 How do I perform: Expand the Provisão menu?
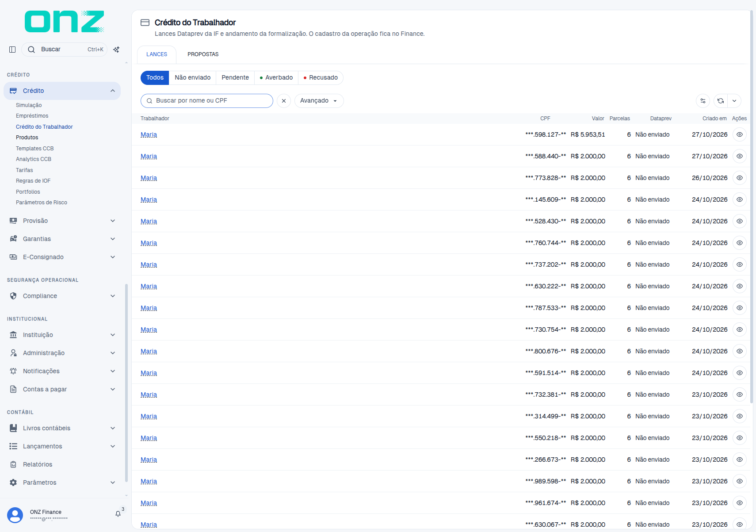(62, 221)
